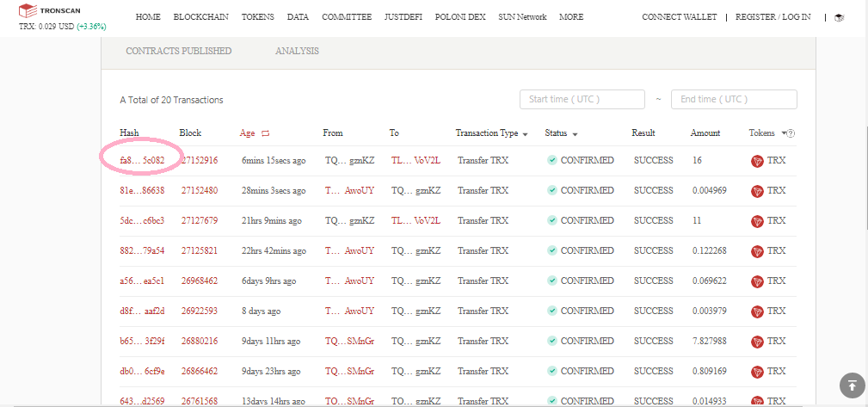868x407 pixels.
Task: Click the icon right of REGISTER / LOG IN
Action: (x=840, y=18)
